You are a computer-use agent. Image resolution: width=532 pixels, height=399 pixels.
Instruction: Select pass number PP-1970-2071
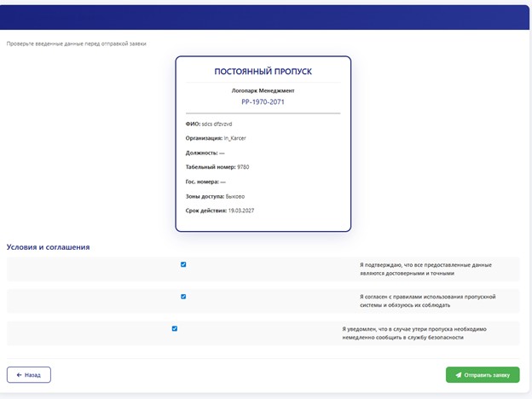tap(263, 101)
